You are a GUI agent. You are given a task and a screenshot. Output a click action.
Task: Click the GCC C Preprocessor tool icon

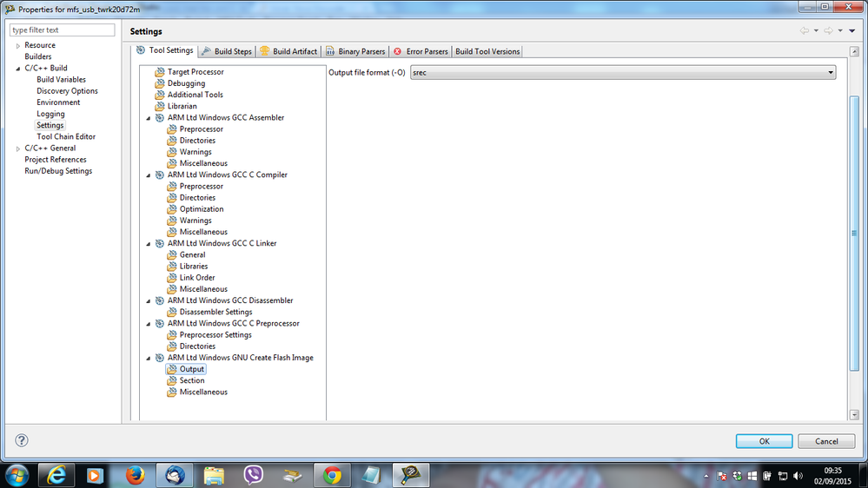[x=159, y=324]
